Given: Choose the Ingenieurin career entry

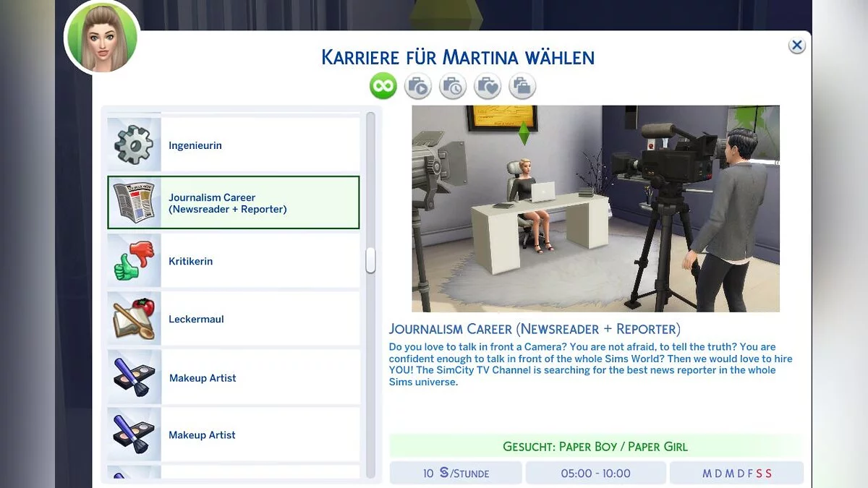Looking at the screenshot, I should 195,145.
